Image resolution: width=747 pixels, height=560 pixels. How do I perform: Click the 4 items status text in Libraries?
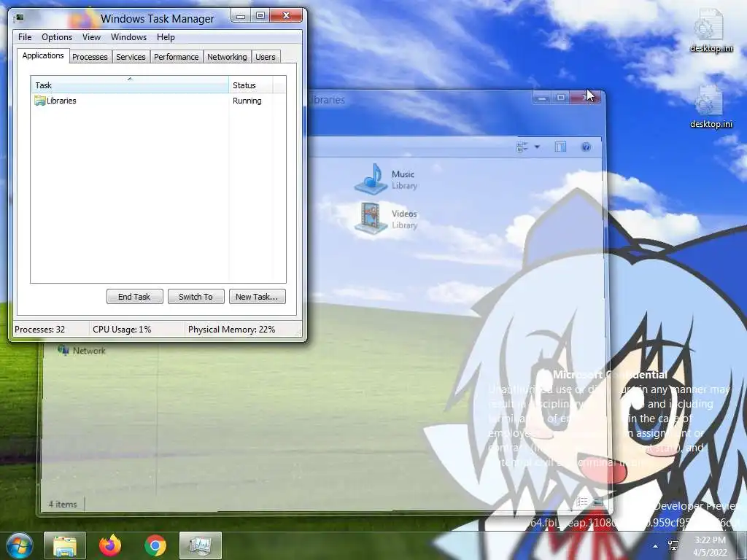[x=63, y=505]
